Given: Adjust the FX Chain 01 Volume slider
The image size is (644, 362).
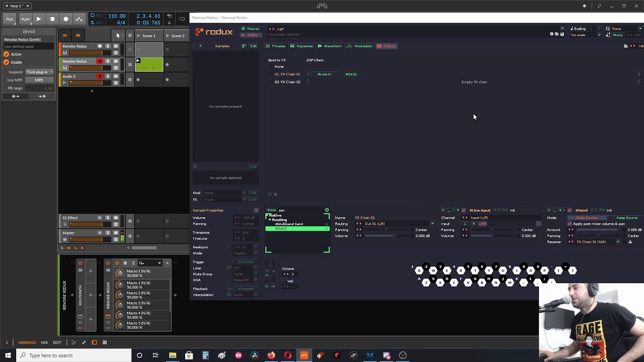Looking at the screenshot, I should (386, 236).
